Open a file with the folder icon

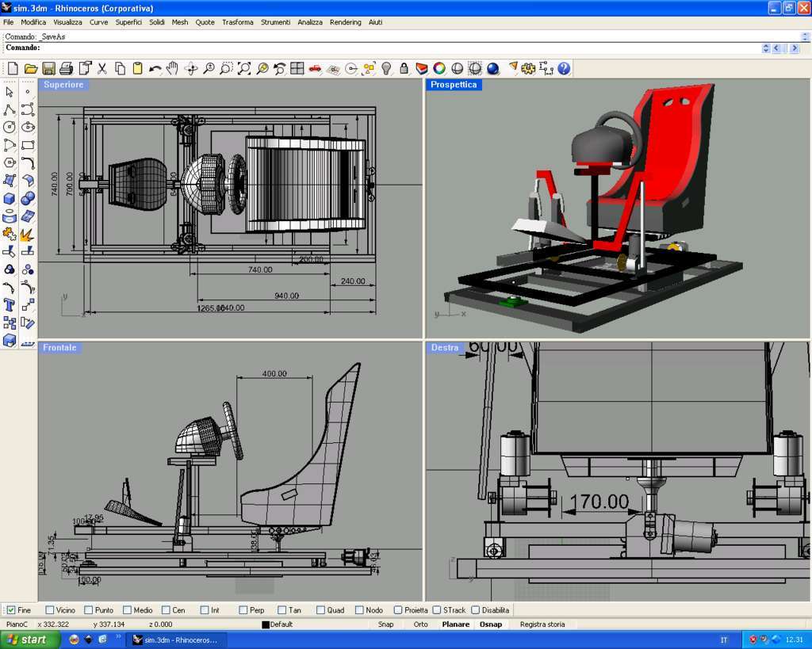tap(31, 68)
